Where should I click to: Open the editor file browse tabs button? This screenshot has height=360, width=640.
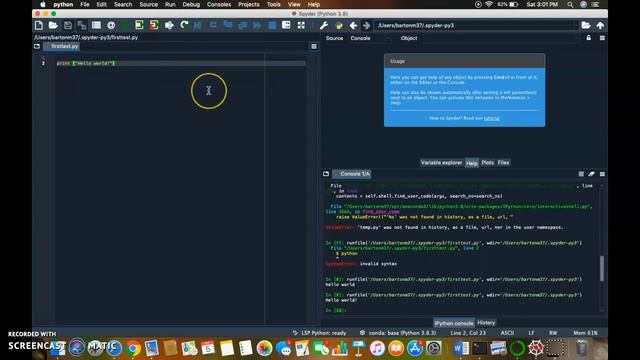click(37, 47)
